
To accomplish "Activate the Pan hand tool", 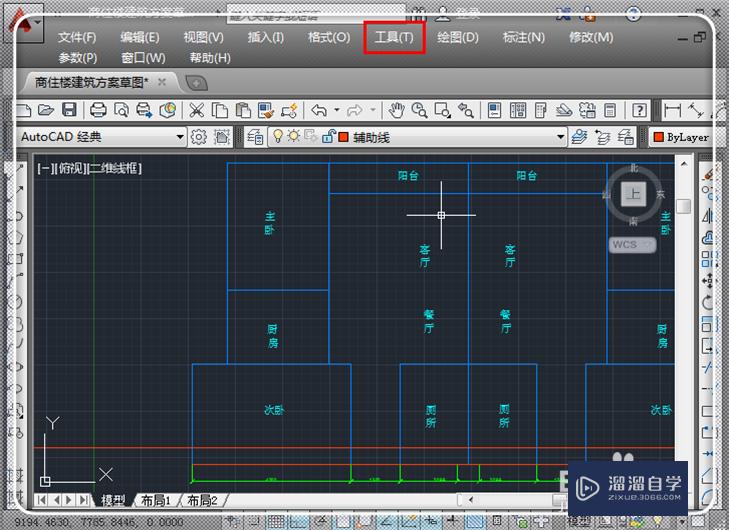I will point(397,110).
